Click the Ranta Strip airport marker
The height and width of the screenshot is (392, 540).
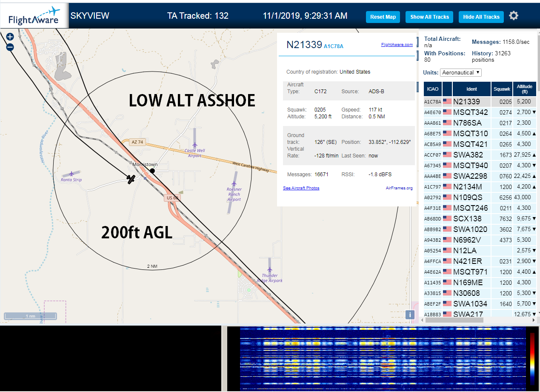71,174
